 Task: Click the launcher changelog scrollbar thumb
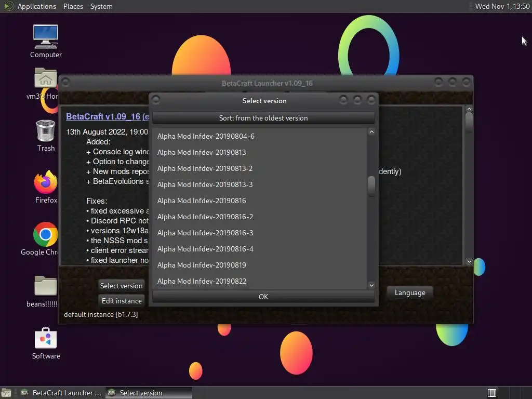pos(469,122)
